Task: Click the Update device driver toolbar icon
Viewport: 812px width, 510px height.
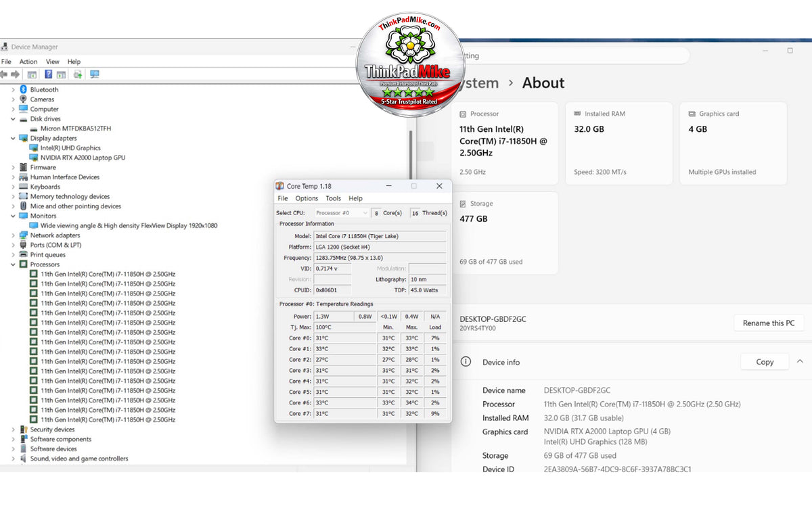Action: [78, 74]
